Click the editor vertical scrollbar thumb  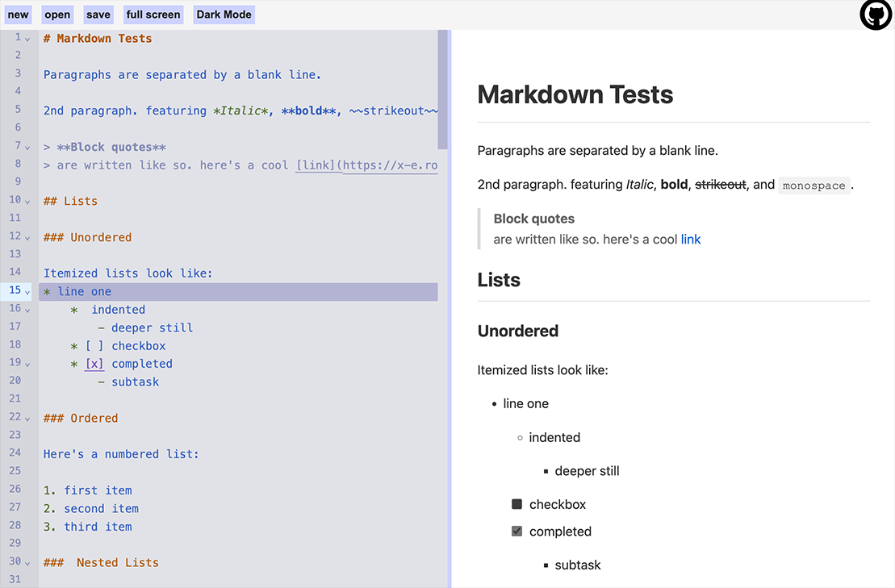click(442, 90)
